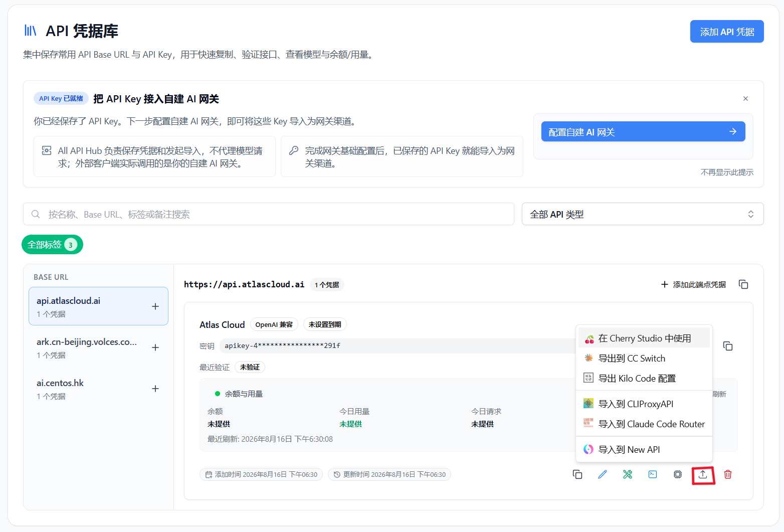The height and width of the screenshot is (532, 784).
Task: Click the 全部标签 3 tag filter
Action: click(52, 245)
